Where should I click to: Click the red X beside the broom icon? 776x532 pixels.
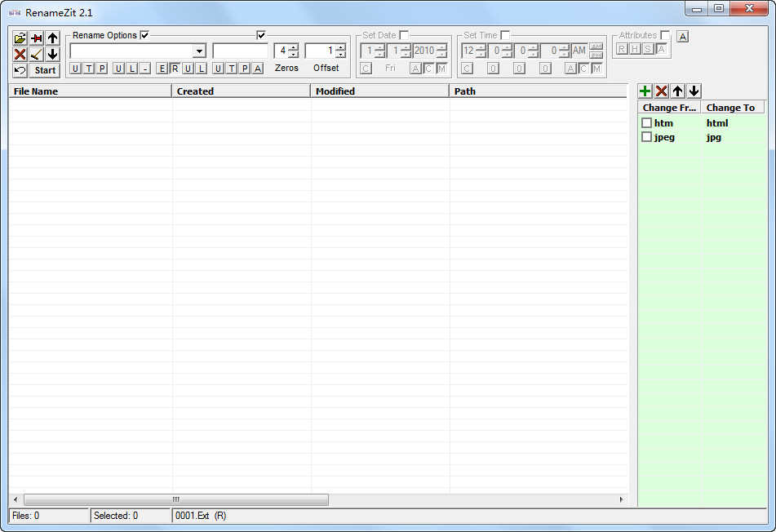(x=20, y=54)
